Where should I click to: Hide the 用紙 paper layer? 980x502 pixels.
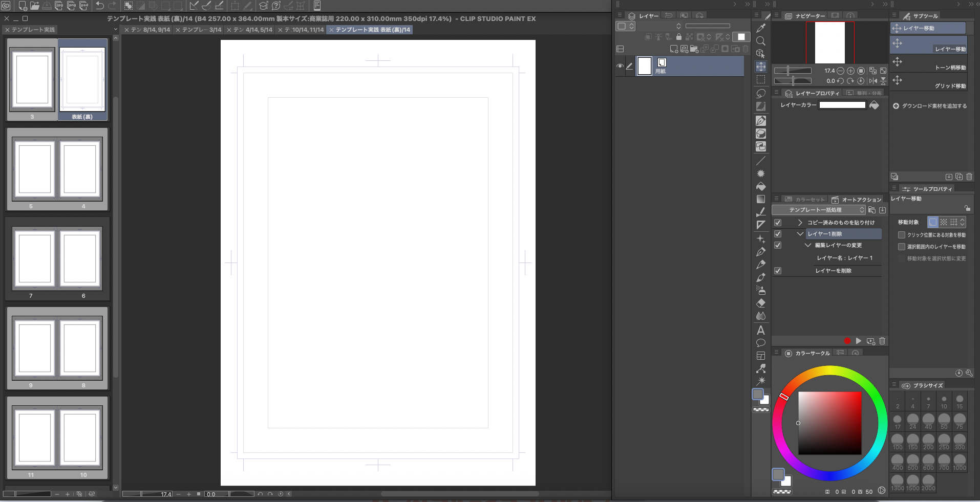click(x=620, y=66)
